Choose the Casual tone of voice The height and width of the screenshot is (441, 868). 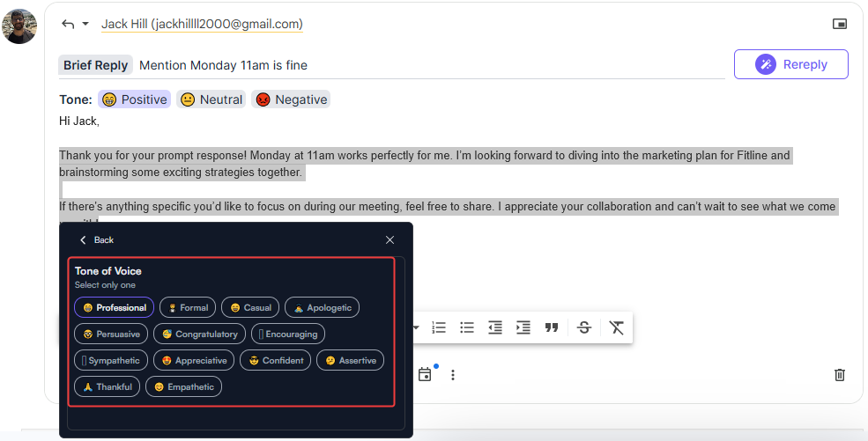pyautogui.click(x=250, y=308)
